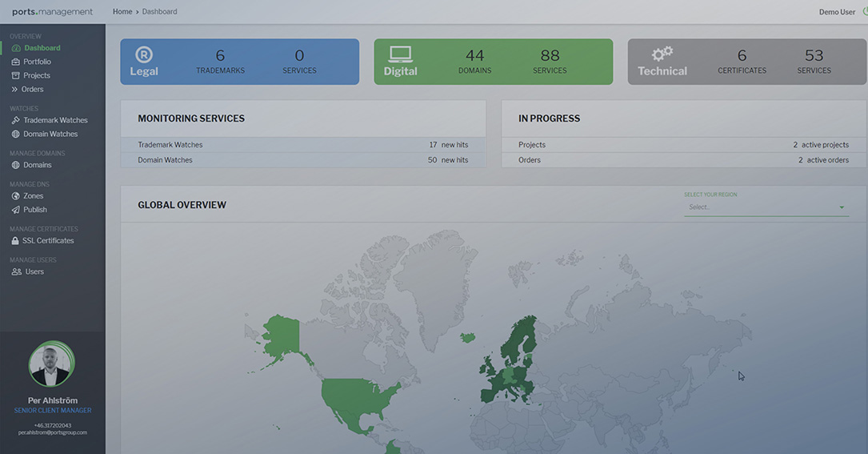This screenshot has width=868, height=454.
Task: Open the Demo User account menu
Action: 837,12
